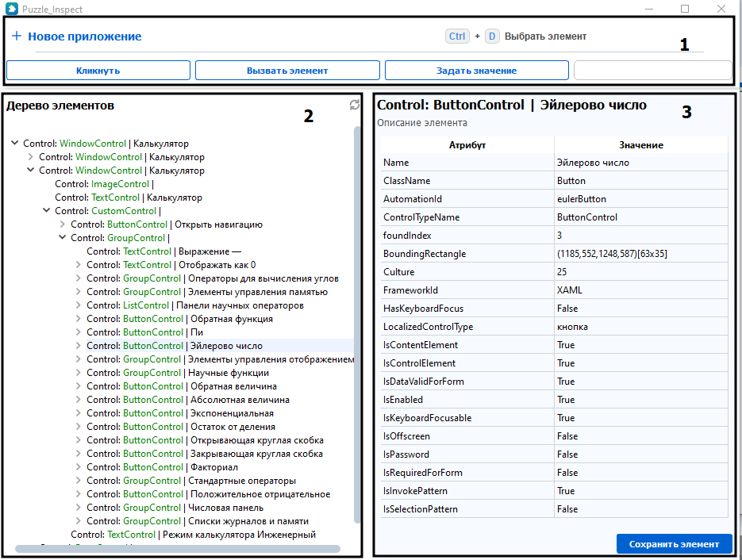Collapse the GroupControl node under CustomControl
The height and width of the screenshot is (560, 742).
tap(63, 237)
